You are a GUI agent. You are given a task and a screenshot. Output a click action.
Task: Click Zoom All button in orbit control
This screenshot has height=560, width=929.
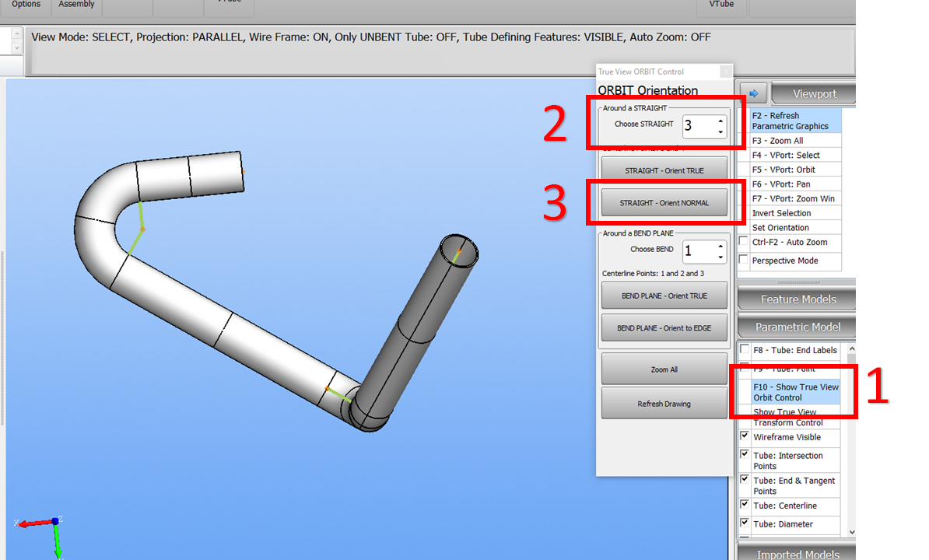click(x=664, y=369)
